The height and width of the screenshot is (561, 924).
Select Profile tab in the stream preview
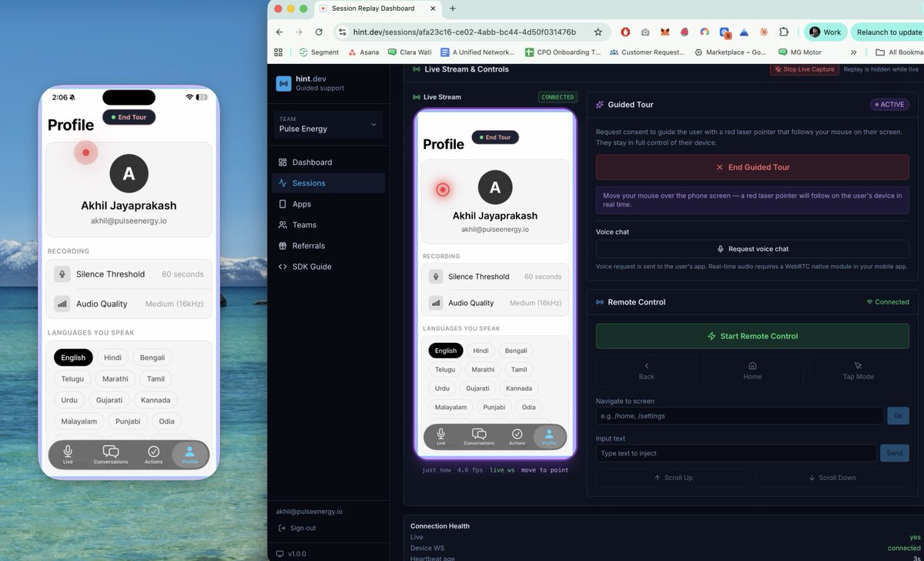549,437
